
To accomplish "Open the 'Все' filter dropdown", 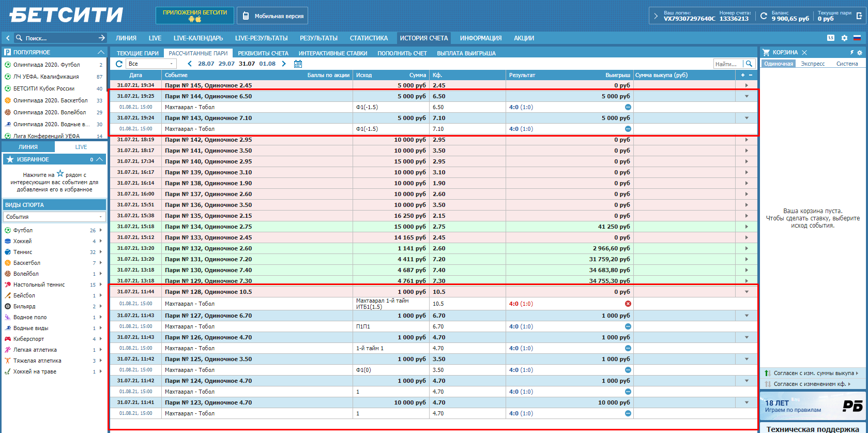I will click(151, 64).
